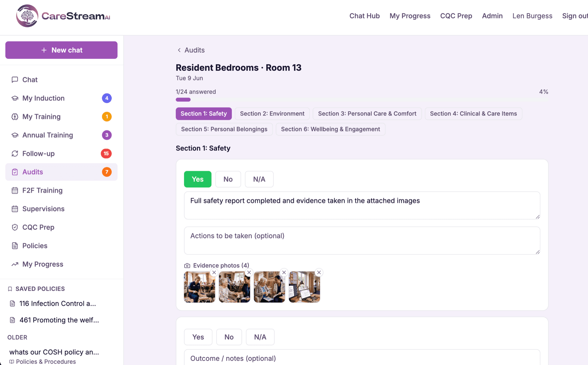Click the CareStream AI tree logo

(27, 16)
